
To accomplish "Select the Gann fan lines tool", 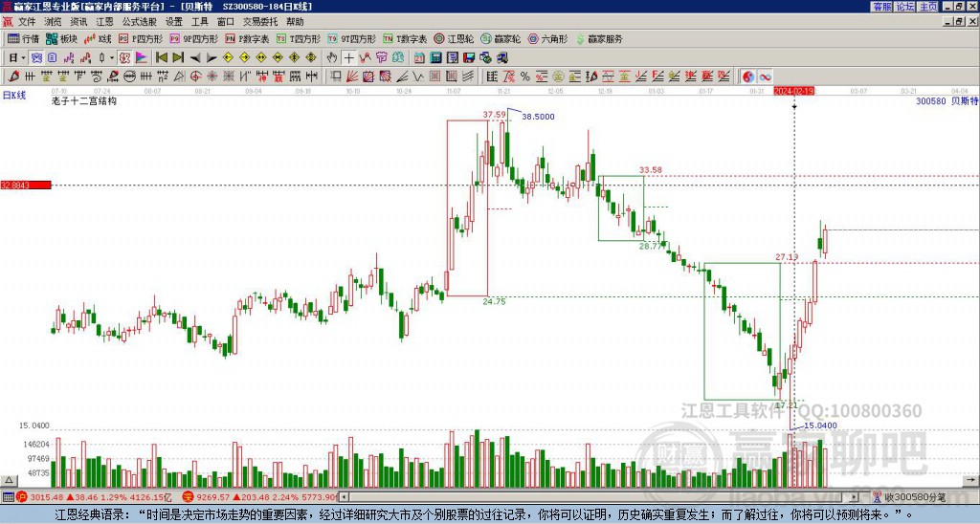I will pyautogui.click(x=352, y=76).
